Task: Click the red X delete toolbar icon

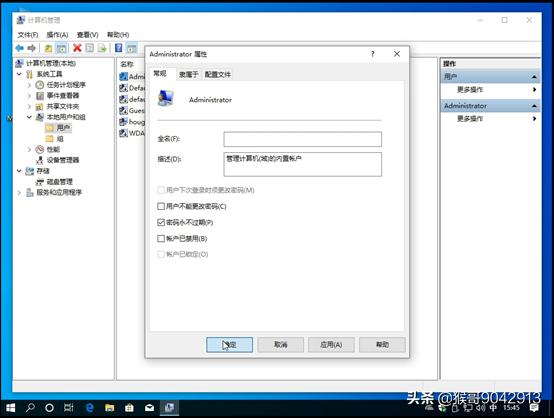Action: [77, 48]
